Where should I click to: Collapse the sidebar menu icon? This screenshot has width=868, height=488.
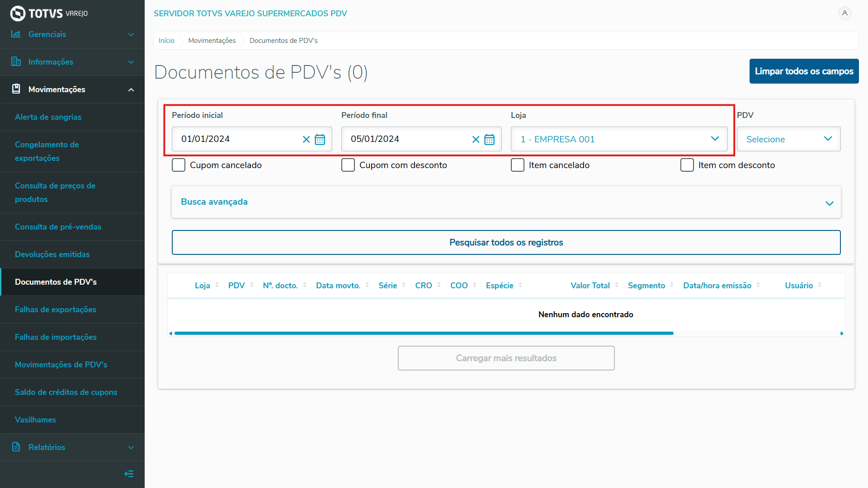tap(129, 474)
